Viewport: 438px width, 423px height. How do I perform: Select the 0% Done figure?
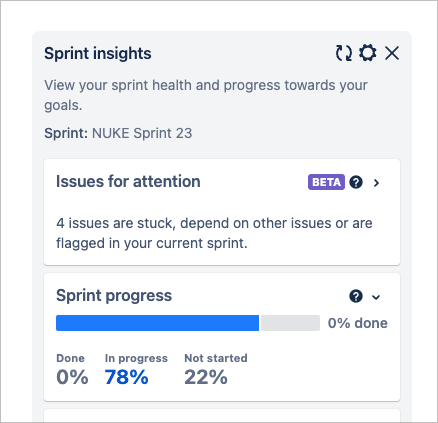pos(72,377)
